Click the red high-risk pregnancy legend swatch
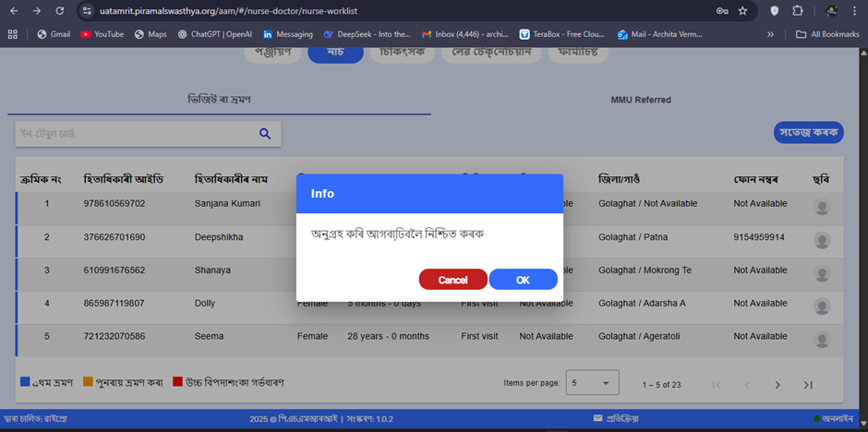 pos(178,381)
